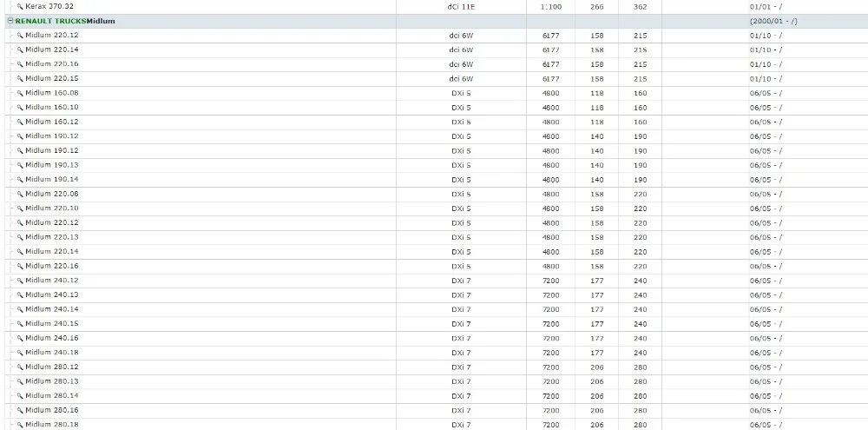Click the magnifier icon beside Midlum 240.18
868x430 pixels.
(20, 353)
